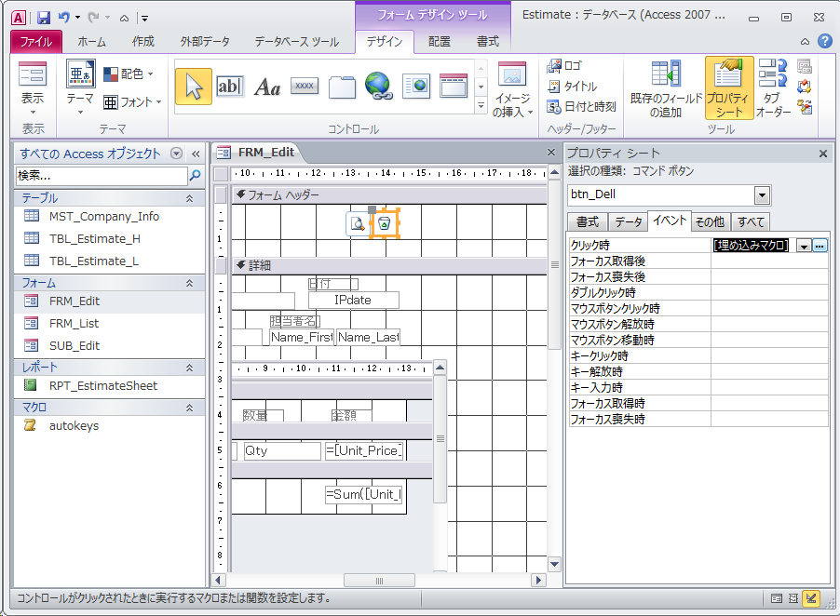Click 既存のフィールドの追加
This screenshot has height=616, width=840.
[x=666, y=89]
